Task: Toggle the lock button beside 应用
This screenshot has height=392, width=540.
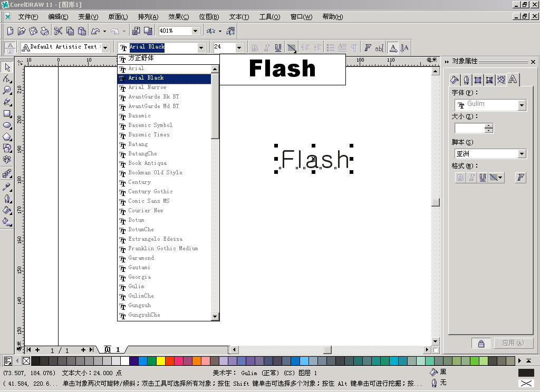Action: pos(481,343)
